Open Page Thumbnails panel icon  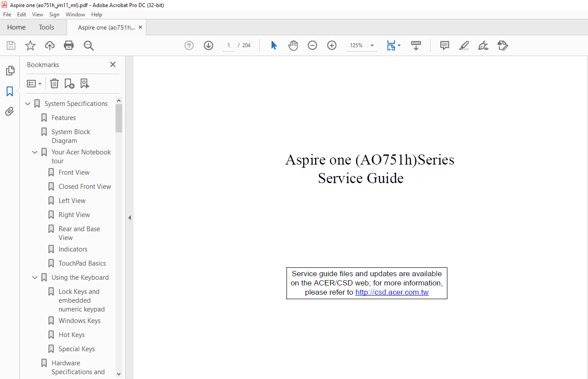click(10, 71)
